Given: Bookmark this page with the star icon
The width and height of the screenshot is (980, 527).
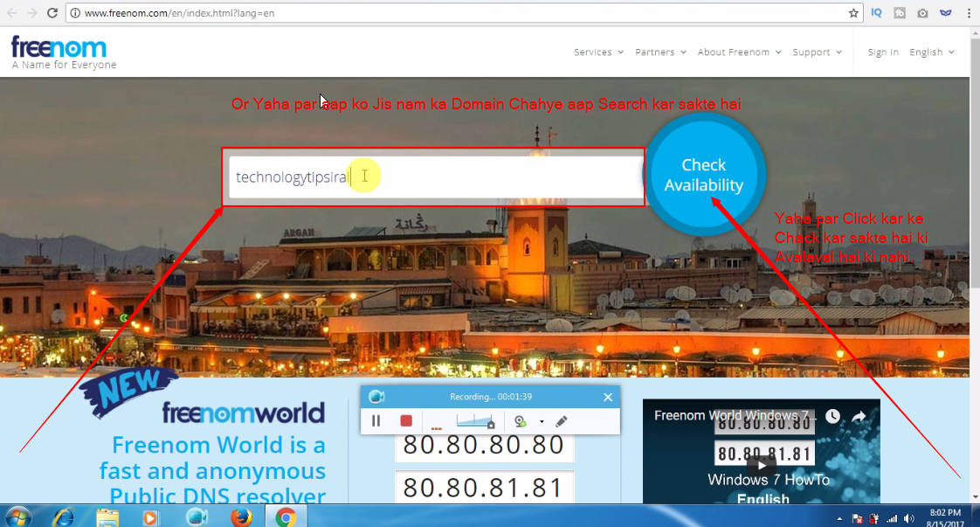Looking at the screenshot, I should point(853,13).
